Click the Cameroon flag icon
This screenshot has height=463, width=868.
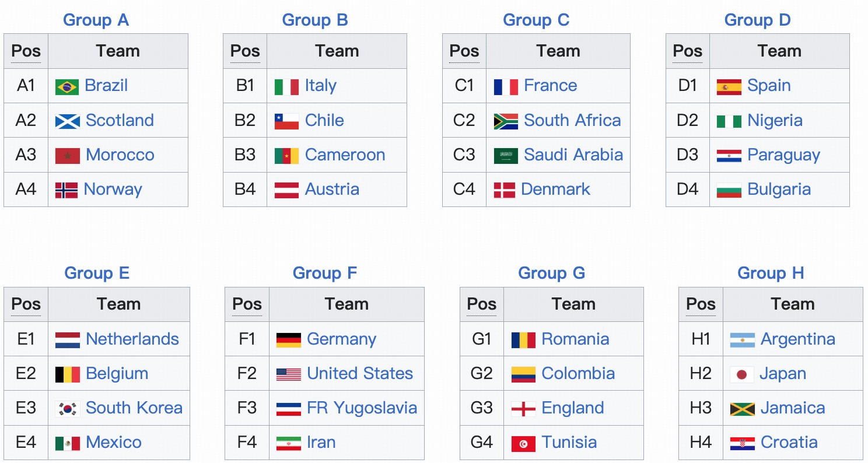(x=286, y=155)
